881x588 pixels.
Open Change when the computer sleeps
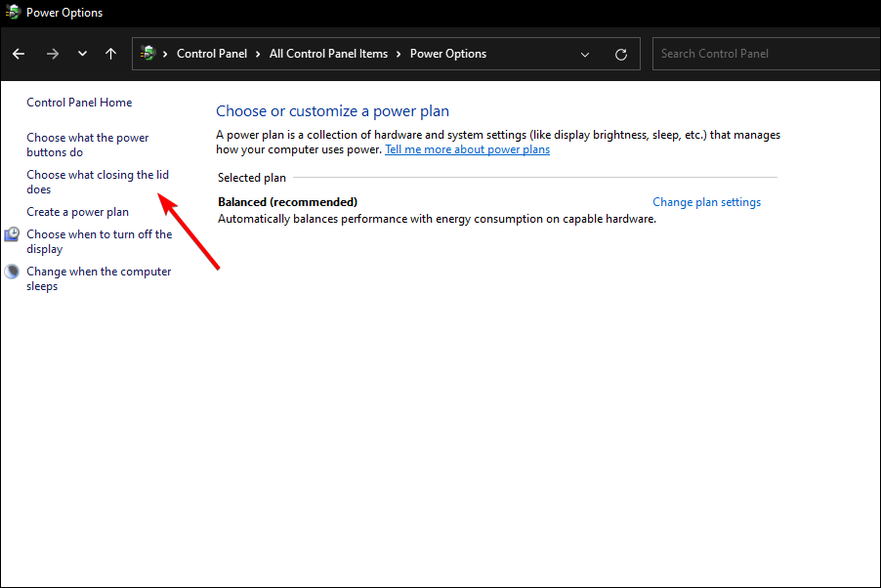(x=99, y=278)
